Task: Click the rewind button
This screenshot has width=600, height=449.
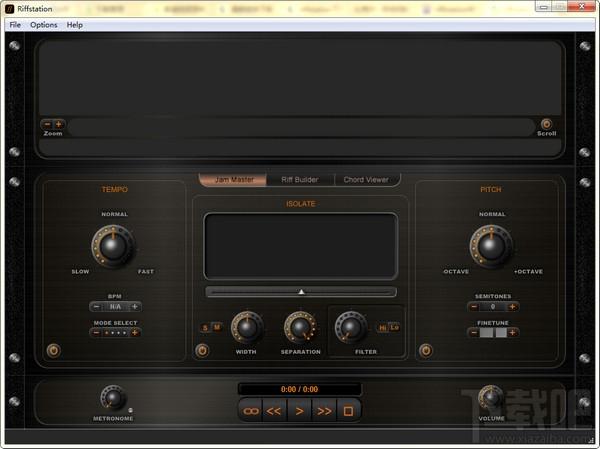Action: tap(274, 411)
